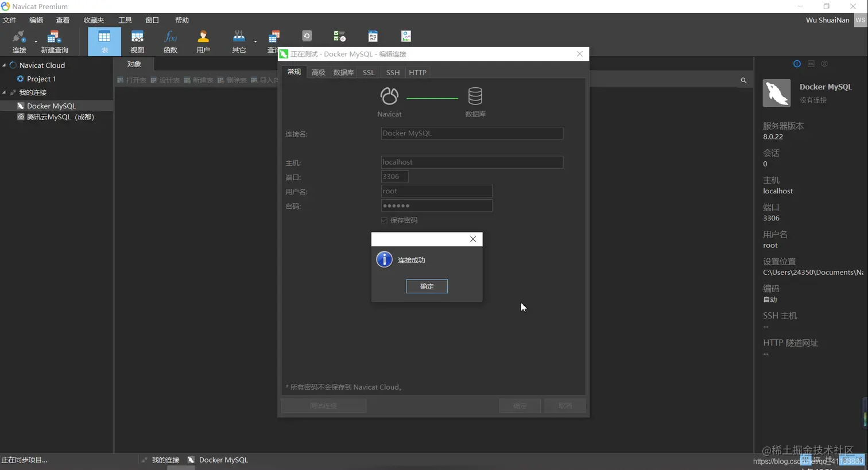The image size is (868, 470).
Task: Click the 新建查询 new query icon
Action: [x=55, y=41]
